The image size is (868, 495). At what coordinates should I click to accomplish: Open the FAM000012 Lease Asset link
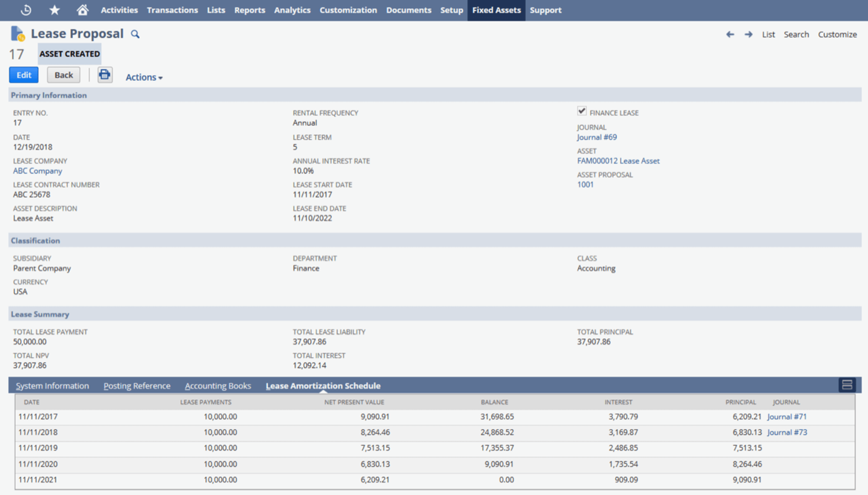[x=618, y=161]
